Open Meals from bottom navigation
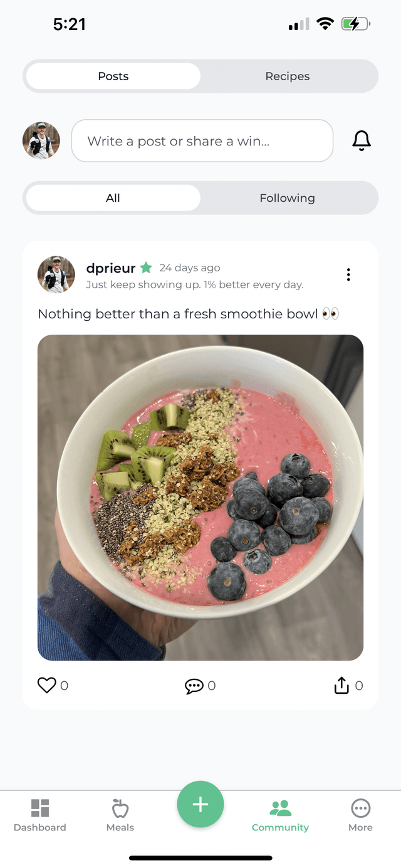The height and width of the screenshot is (868, 401). [x=120, y=815]
